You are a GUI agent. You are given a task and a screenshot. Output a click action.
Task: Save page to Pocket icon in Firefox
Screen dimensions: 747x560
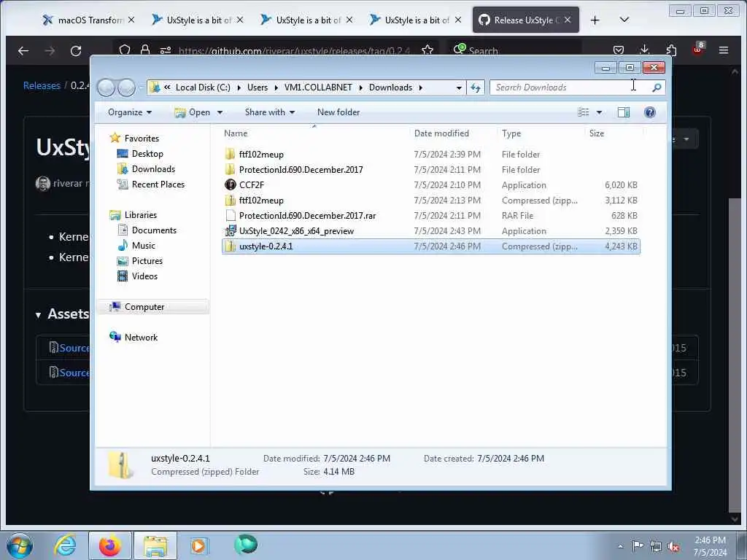pyautogui.click(x=619, y=50)
